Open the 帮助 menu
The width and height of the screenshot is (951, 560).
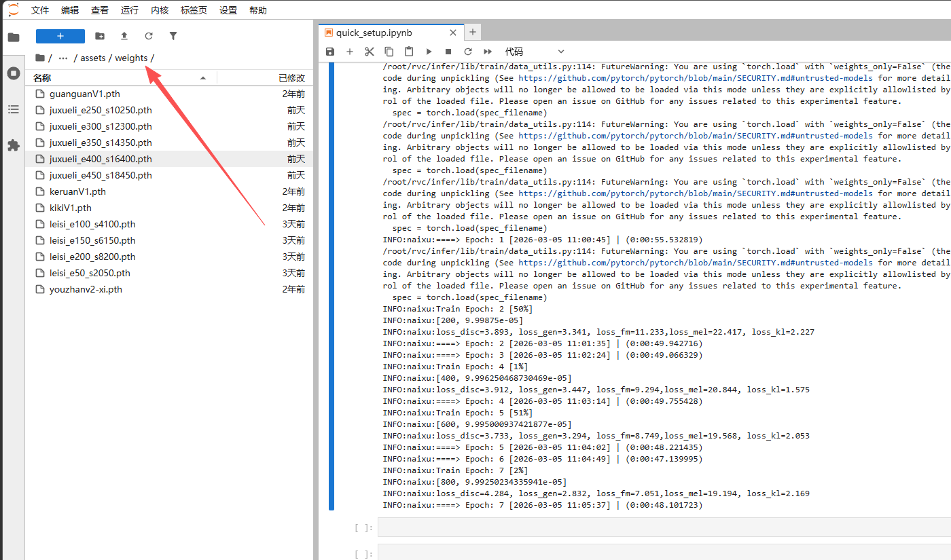[x=258, y=10]
